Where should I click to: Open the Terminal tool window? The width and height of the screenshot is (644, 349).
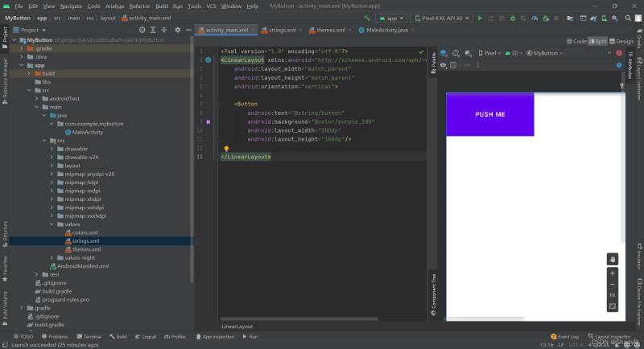point(89,336)
